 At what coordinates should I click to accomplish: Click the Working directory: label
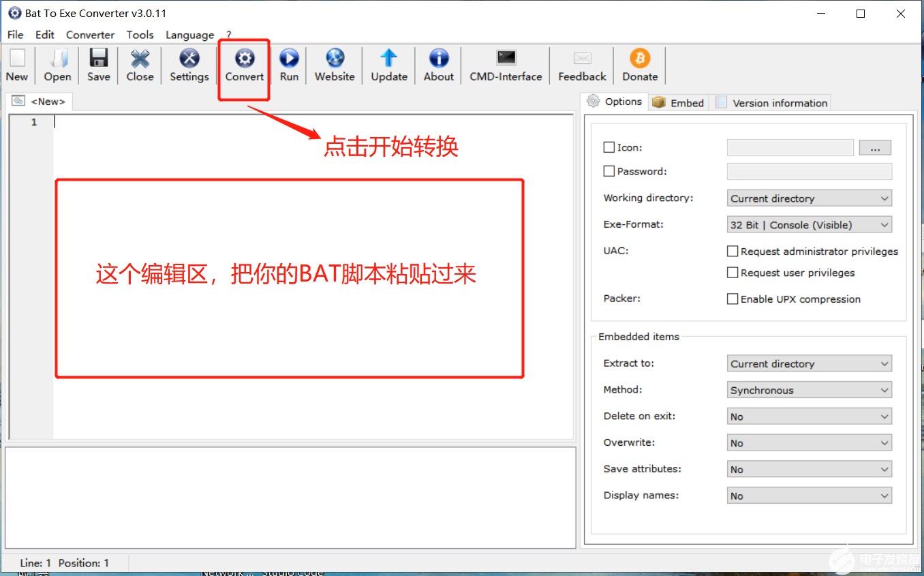(649, 198)
